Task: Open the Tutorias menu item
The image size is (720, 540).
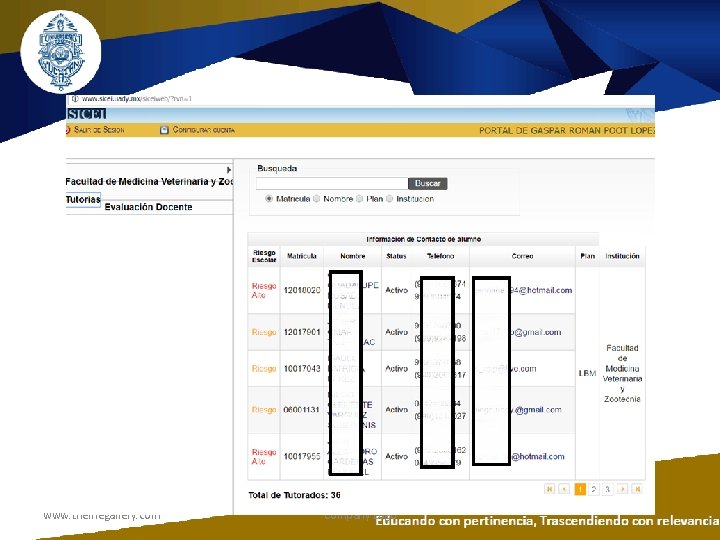Action: (83, 200)
